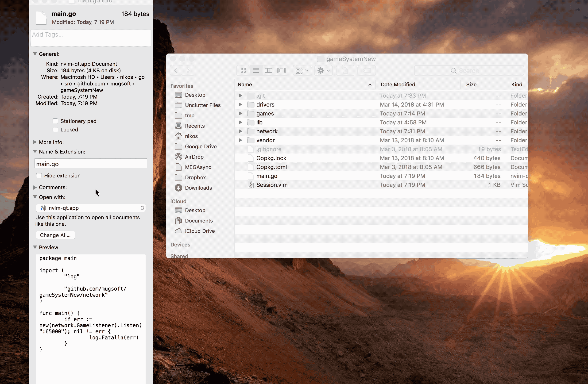Viewport: 588px width, 384px height.
Task: Open the gear Action menu
Action: [323, 71]
